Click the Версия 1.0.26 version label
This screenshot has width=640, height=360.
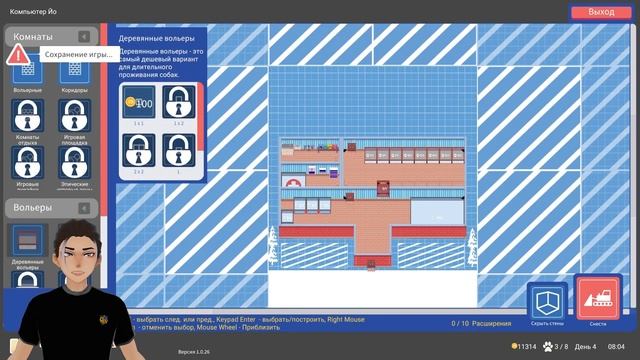pos(194,352)
